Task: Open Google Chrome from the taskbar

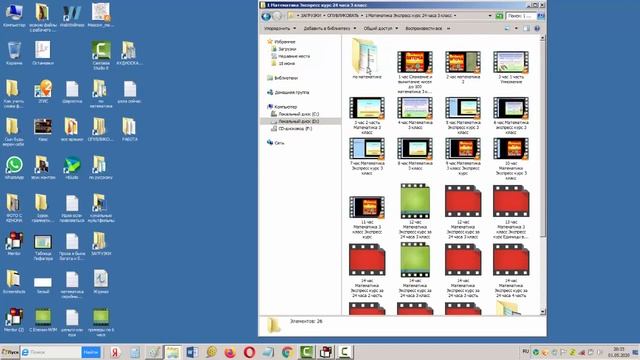Action: pos(287,352)
